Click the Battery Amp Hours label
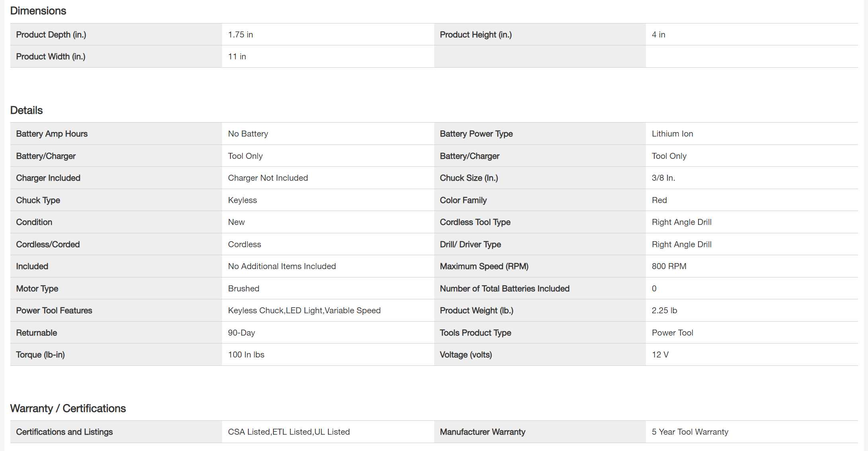The image size is (868, 451). 52,134
